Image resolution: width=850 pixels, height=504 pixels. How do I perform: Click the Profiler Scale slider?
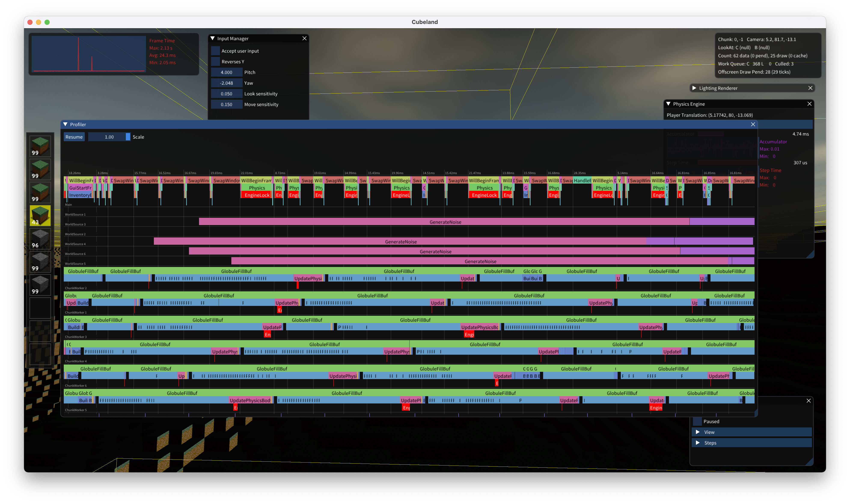click(x=109, y=137)
